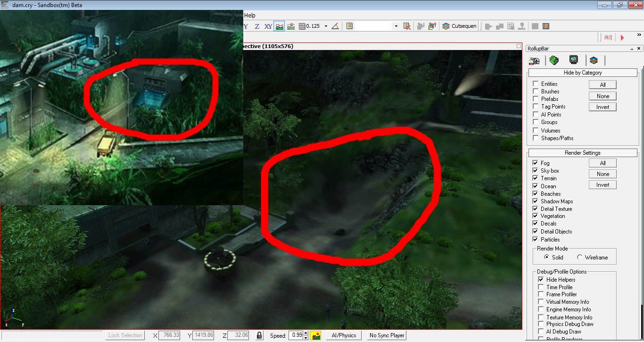This screenshot has width=644, height=342.
Task: Click the Y coordinate field
Action: (x=204, y=335)
